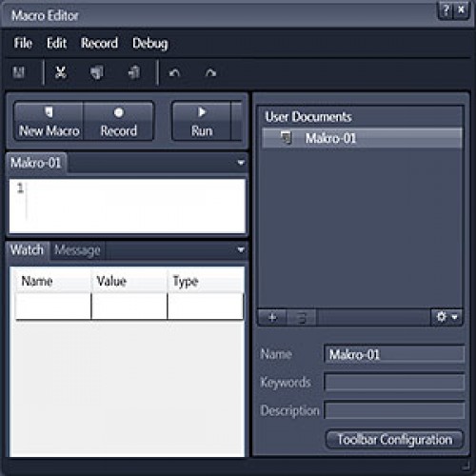Open the arrow beside Run button

tap(237, 121)
